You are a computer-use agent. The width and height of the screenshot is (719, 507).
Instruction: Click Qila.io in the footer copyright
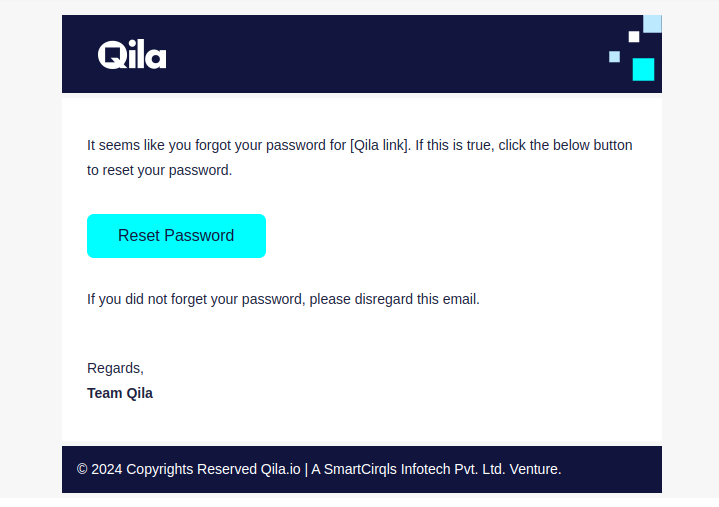pyautogui.click(x=281, y=469)
